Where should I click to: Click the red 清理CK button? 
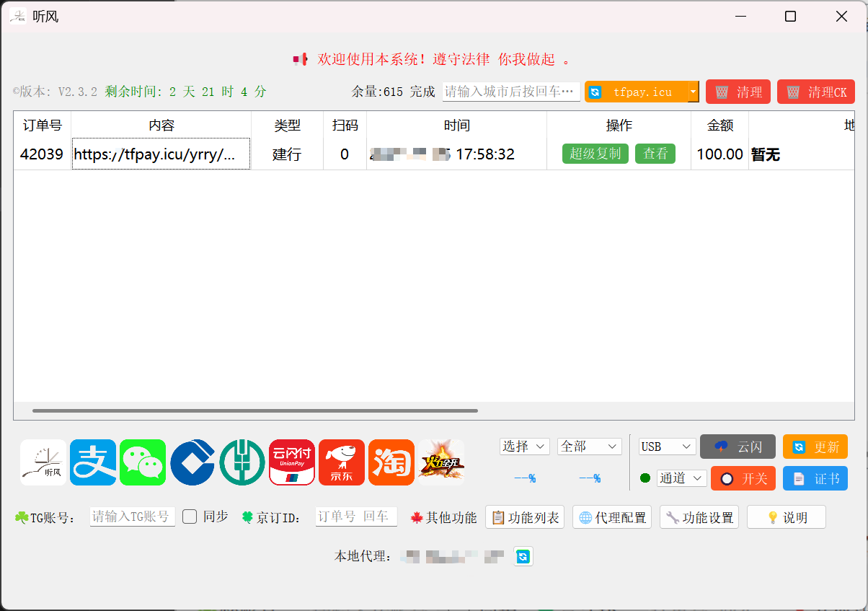815,92
